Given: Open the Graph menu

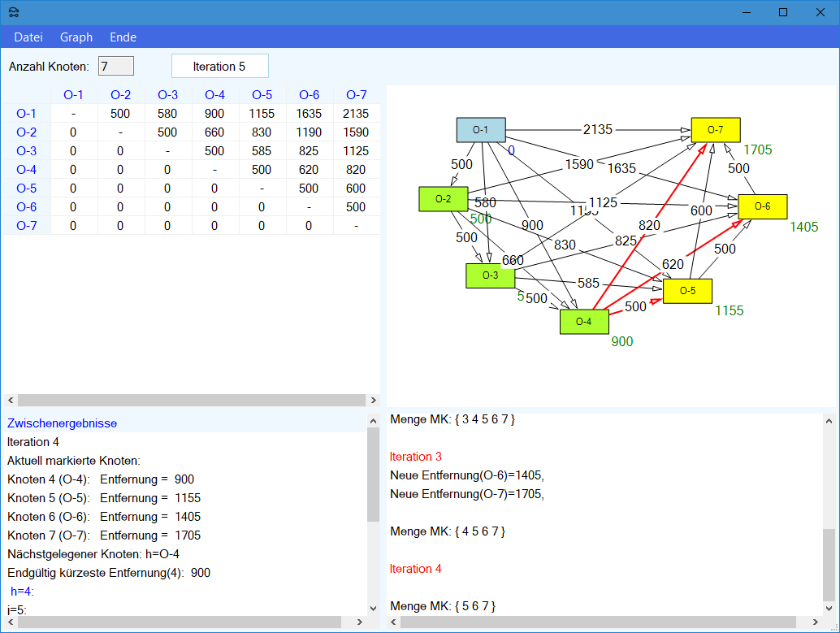Looking at the screenshot, I should pyautogui.click(x=76, y=37).
